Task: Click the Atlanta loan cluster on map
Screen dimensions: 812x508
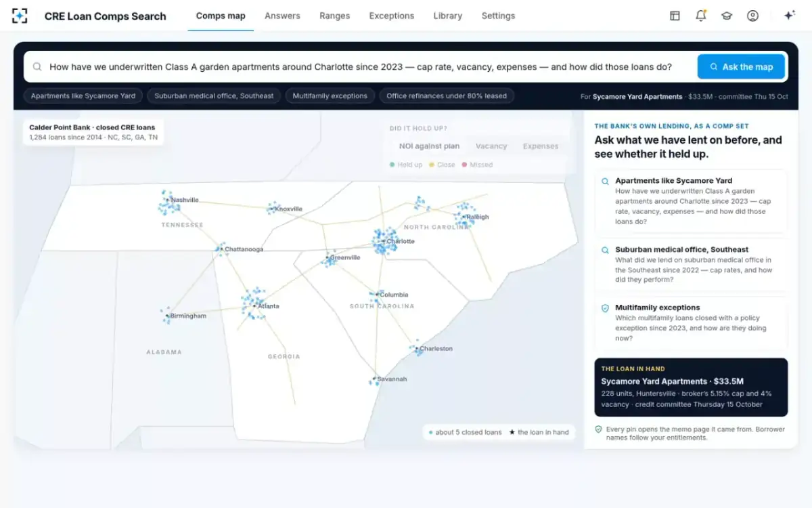Action: 254,304
